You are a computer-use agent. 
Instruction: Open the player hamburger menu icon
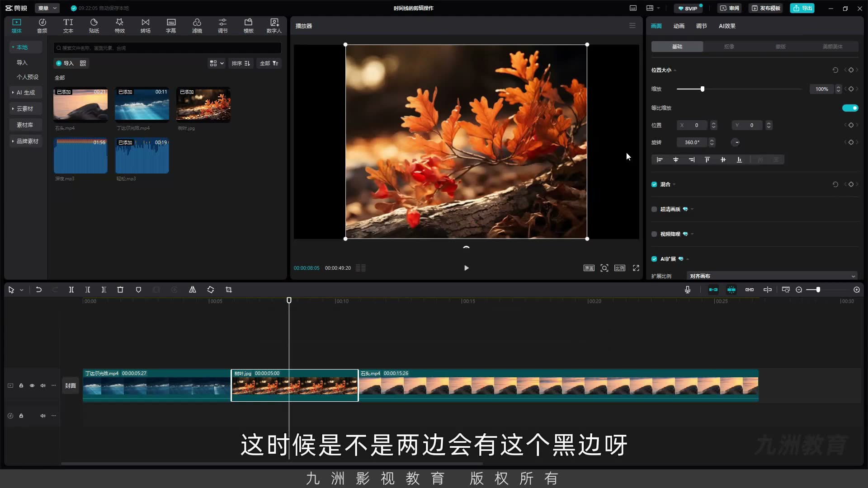coord(632,26)
